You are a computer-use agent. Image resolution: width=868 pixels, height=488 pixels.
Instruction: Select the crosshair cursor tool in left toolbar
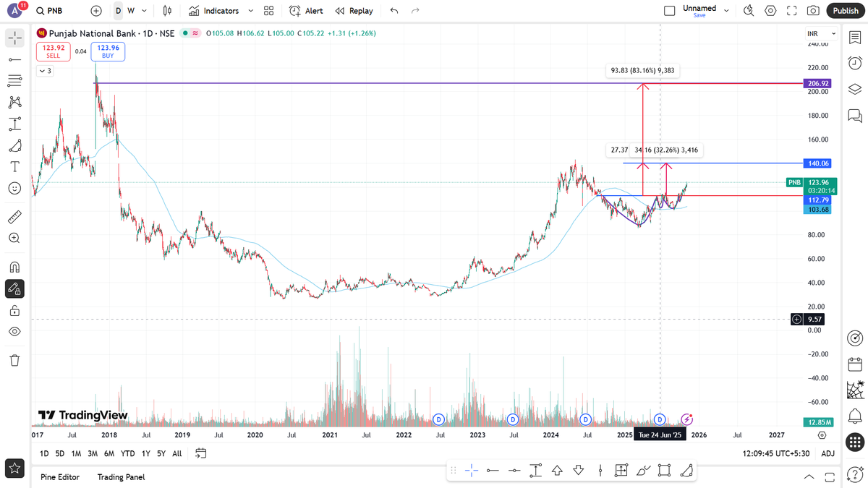click(x=14, y=38)
